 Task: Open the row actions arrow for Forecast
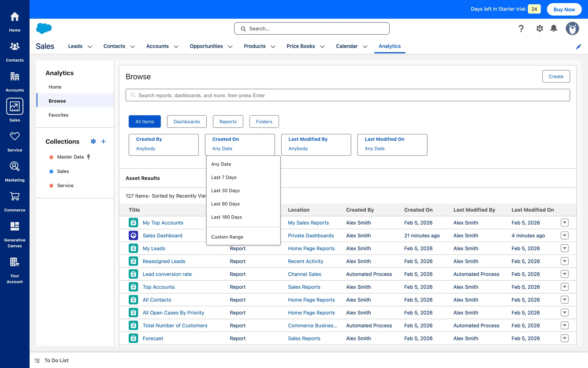point(564,338)
